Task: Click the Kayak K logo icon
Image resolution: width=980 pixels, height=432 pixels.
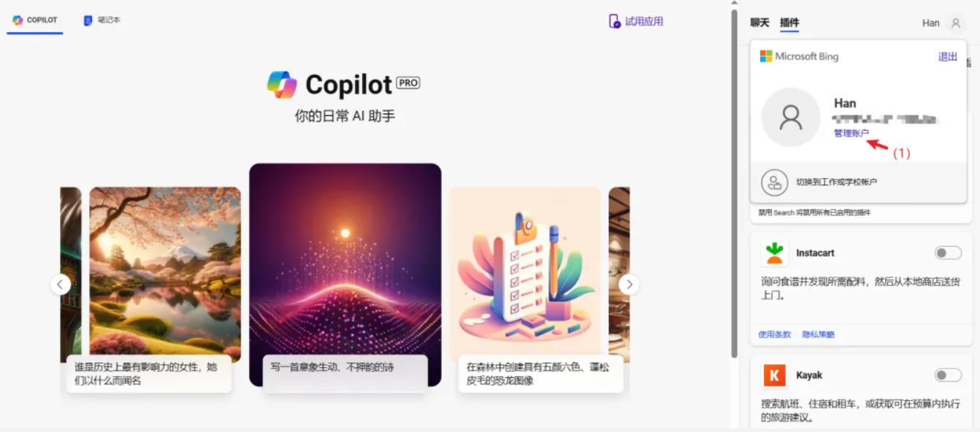Action: click(x=774, y=375)
